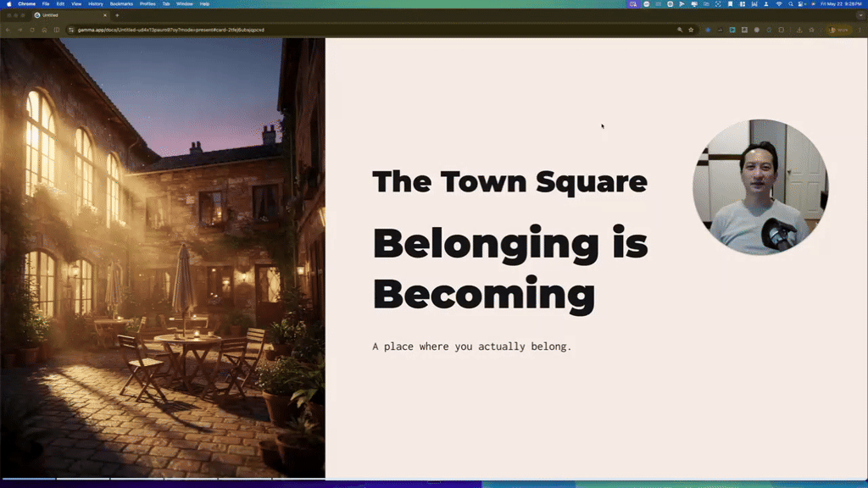Open the user account menu bar icon
This screenshot has width=868, height=488.
coord(766,4)
